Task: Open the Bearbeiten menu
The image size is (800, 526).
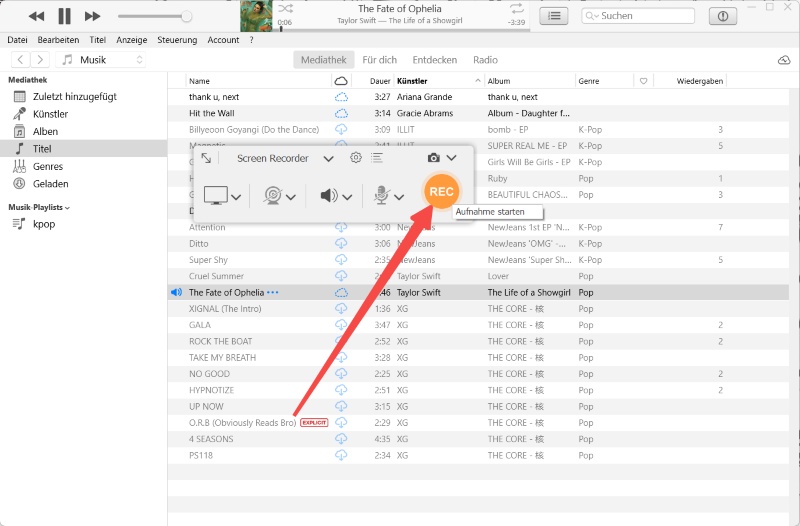Action: tap(58, 40)
